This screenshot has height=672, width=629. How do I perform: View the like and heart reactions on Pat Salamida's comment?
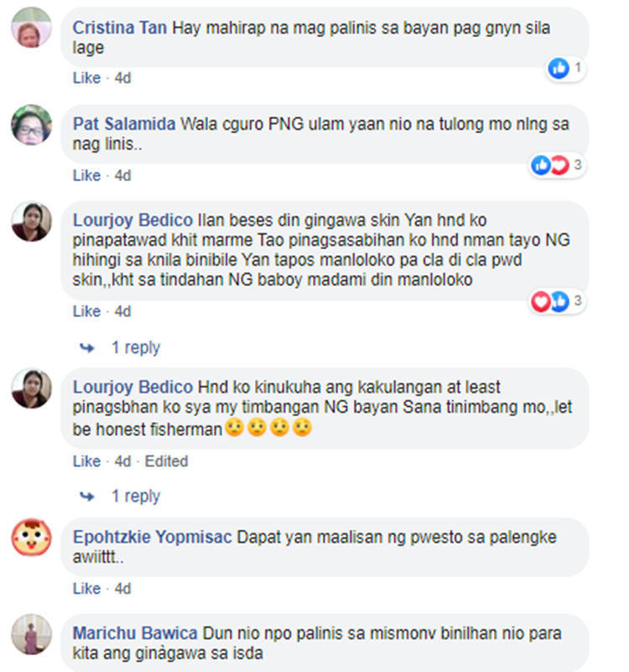click(x=557, y=165)
